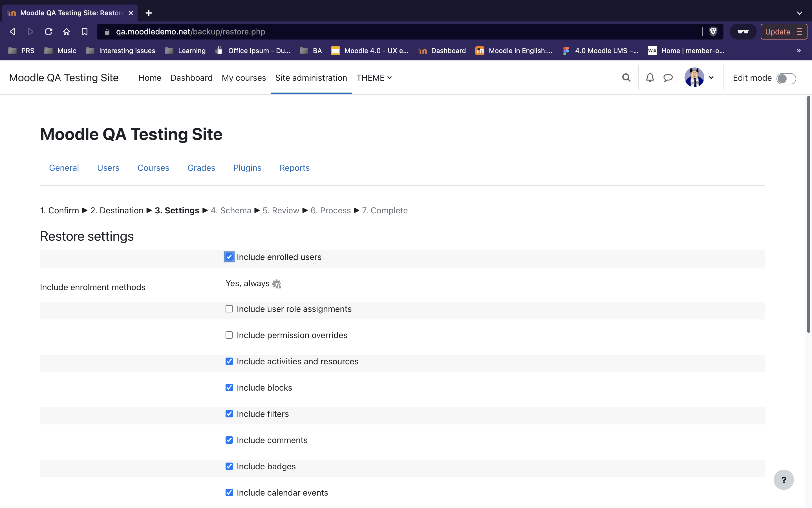The height and width of the screenshot is (508, 812).
Task: Click the page vertical scrollbar
Action: coord(808,214)
